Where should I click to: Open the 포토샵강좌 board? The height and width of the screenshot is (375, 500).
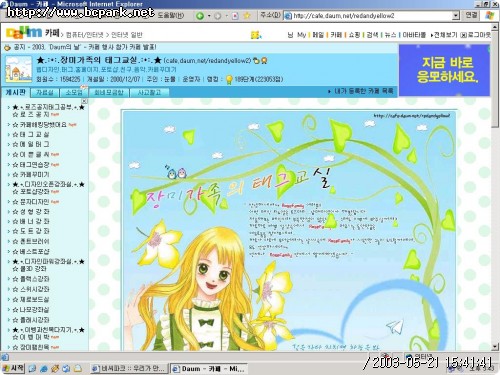pyautogui.click(x=31, y=192)
